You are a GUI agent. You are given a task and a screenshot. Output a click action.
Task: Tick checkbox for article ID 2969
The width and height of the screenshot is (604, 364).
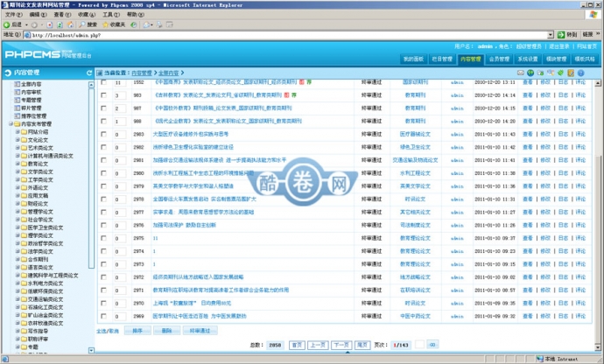(103, 316)
